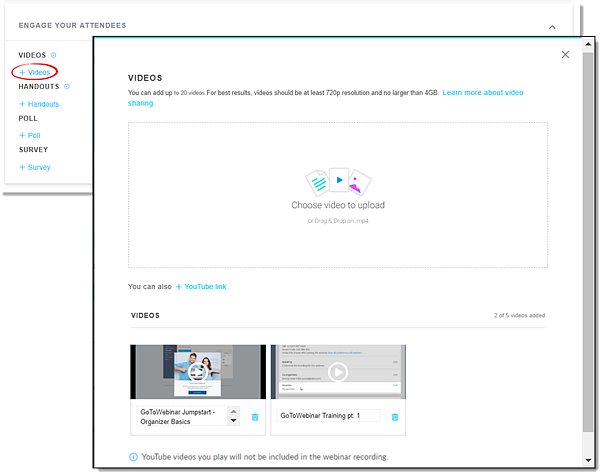Click Choose video to upload
This screenshot has width=600, height=473.
338,205
